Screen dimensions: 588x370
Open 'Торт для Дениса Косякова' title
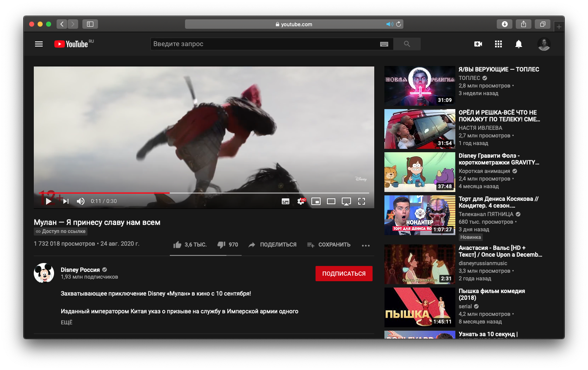[x=498, y=202]
